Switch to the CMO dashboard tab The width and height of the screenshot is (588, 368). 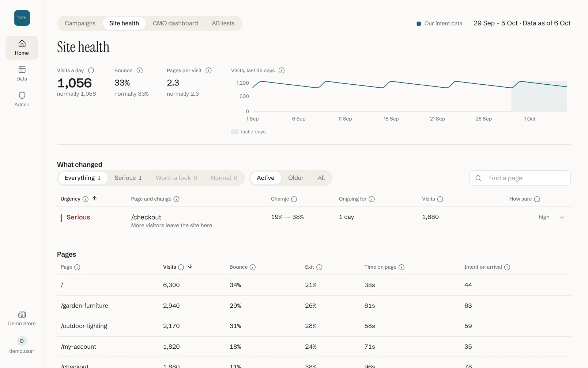175,23
